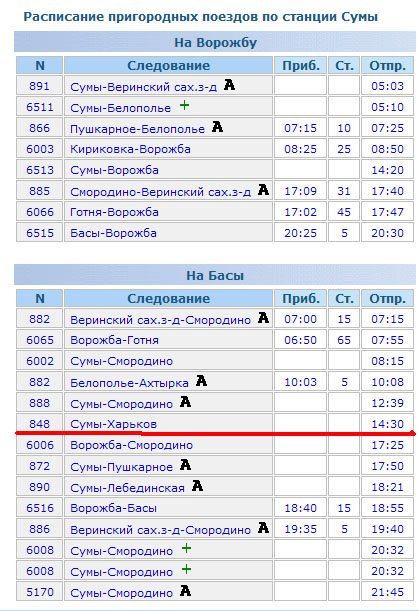419x611 pixels.
Task: Select train number 6513 link
Action: pyautogui.click(x=39, y=170)
